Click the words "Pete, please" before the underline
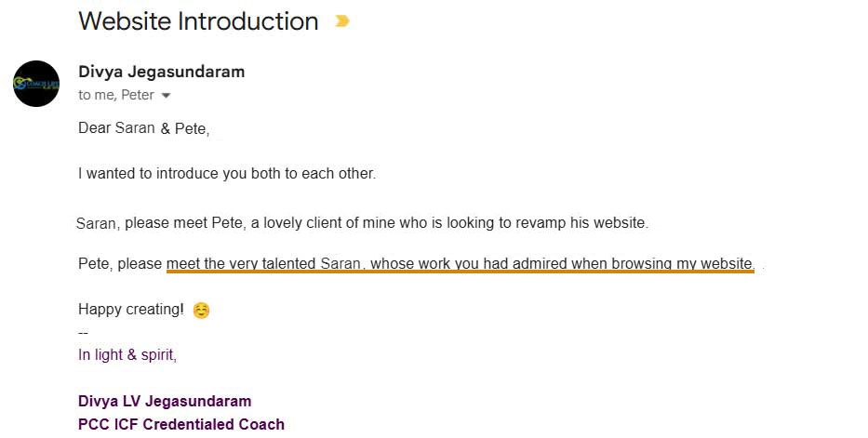The width and height of the screenshot is (868, 438). tap(120, 264)
